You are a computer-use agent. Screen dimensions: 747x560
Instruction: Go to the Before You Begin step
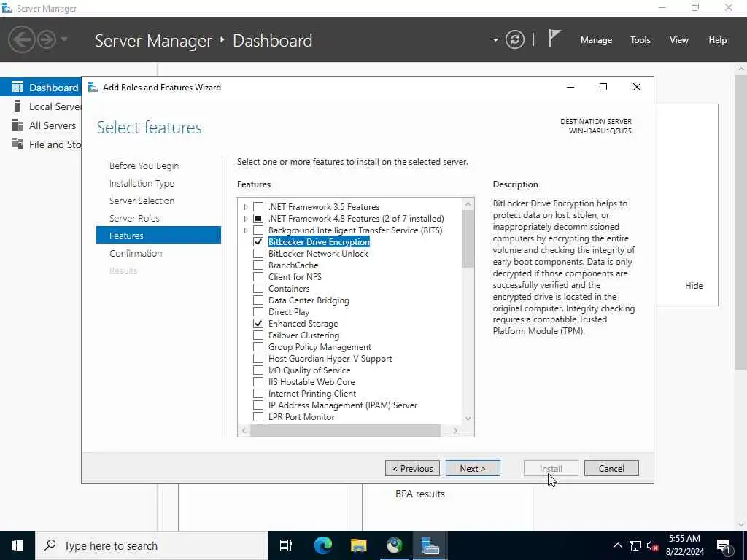[x=144, y=166]
